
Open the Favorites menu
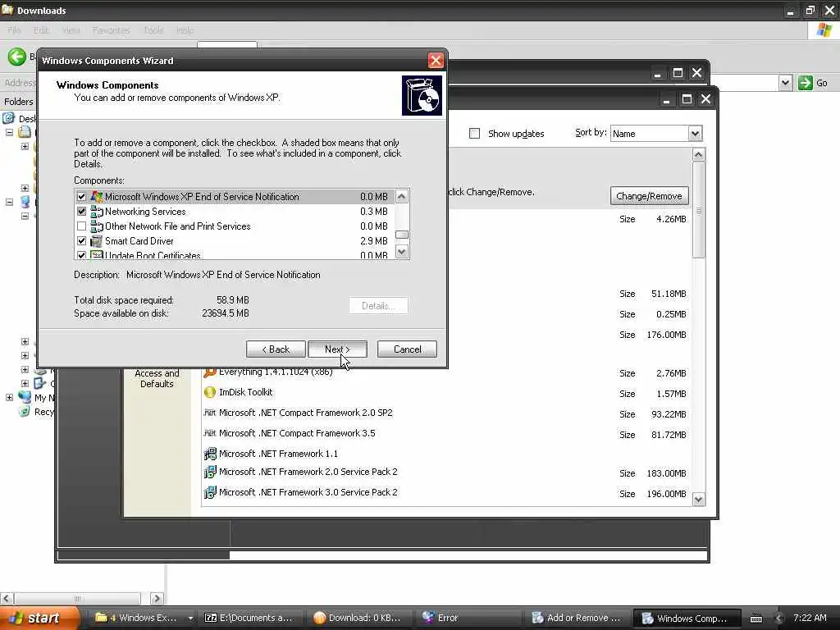point(111,30)
